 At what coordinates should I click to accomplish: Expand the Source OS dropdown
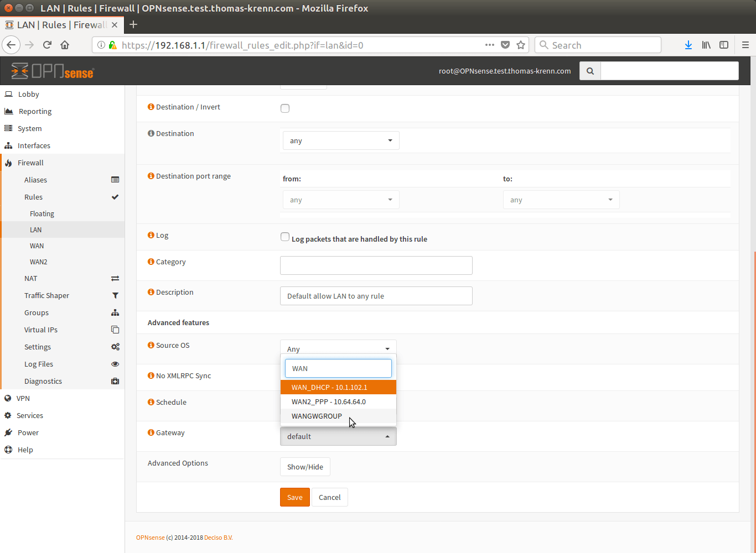(x=338, y=348)
